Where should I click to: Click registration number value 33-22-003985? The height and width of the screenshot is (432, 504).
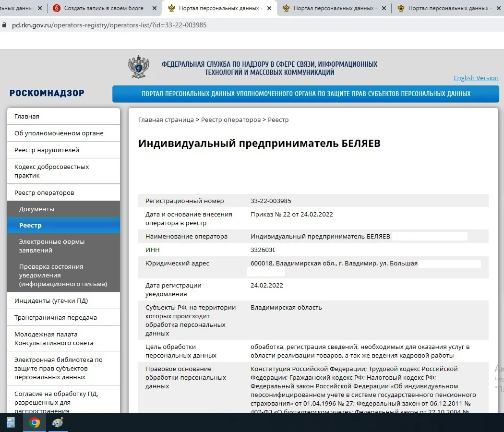(271, 201)
